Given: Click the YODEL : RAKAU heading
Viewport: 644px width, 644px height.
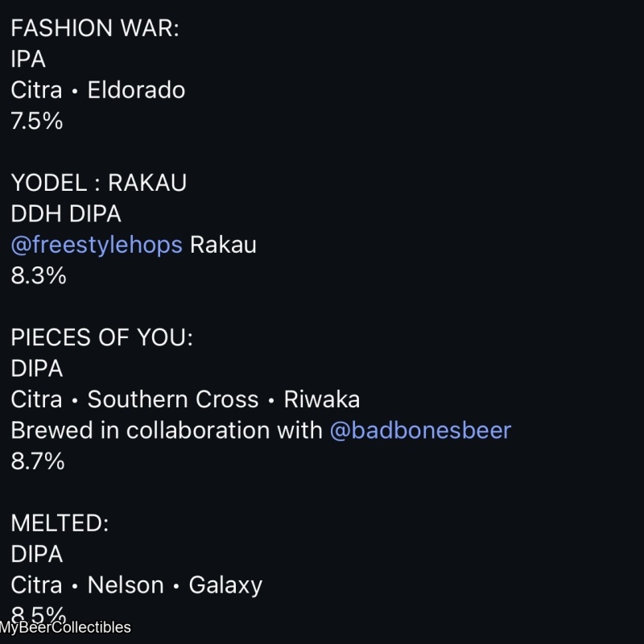Looking at the screenshot, I should 98,183.
